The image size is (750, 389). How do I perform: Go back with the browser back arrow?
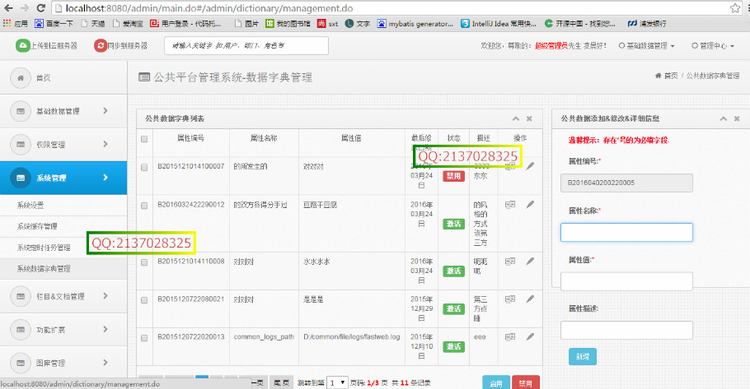(x=9, y=8)
